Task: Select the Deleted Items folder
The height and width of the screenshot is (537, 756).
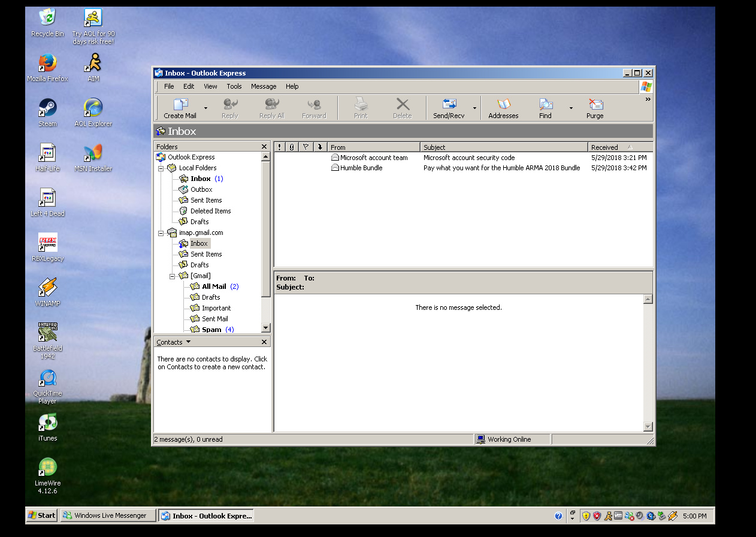Action: [205, 212]
